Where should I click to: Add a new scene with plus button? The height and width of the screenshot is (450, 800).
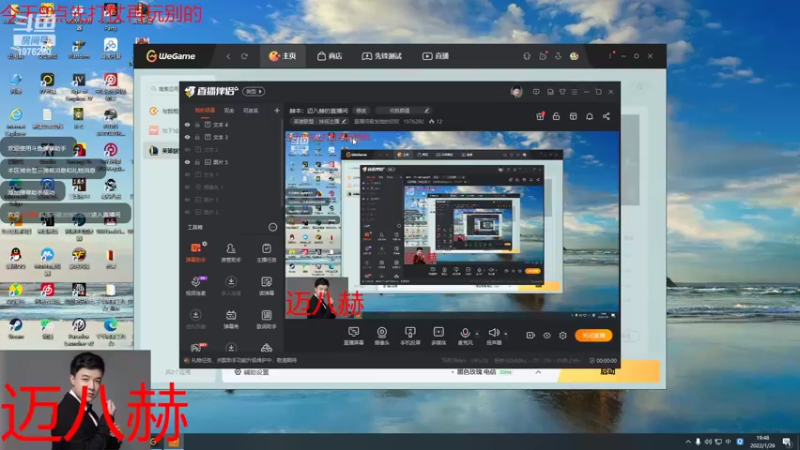(277, 110)
